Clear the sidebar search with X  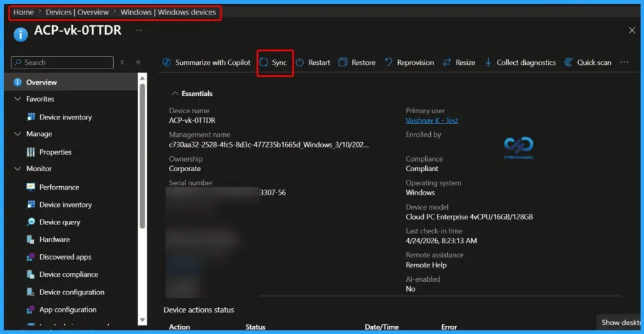pos(122,62)
